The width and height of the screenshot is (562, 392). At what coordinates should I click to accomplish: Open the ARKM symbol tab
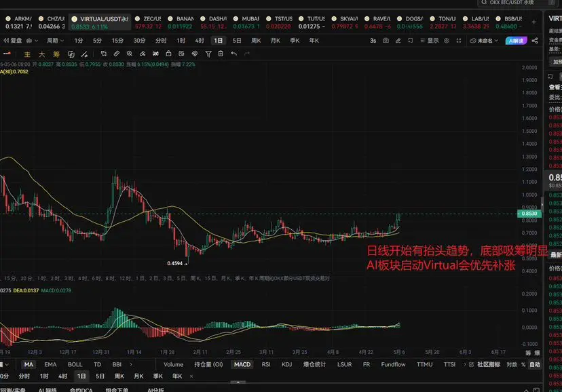coord(18,22)
